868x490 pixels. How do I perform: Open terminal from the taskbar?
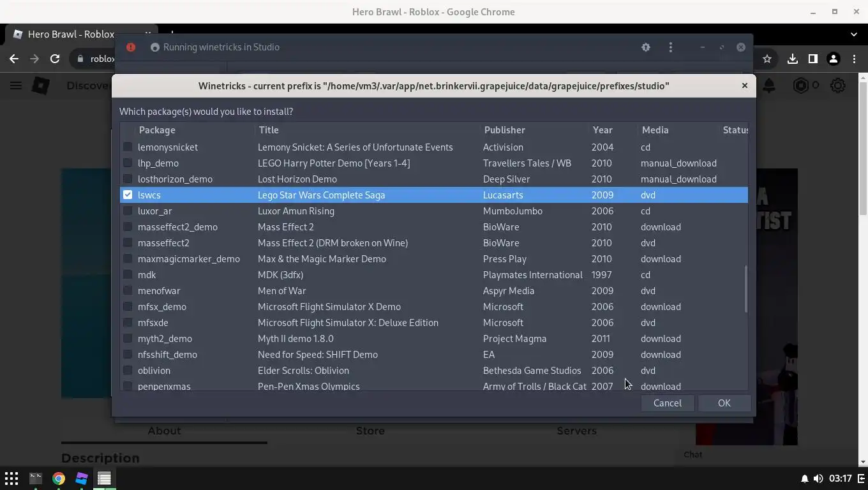click(36, 479)
